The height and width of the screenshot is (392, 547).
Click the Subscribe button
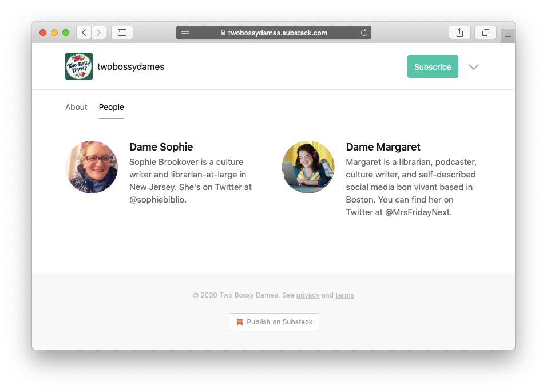pyautogui.click(x=433, y=66)
